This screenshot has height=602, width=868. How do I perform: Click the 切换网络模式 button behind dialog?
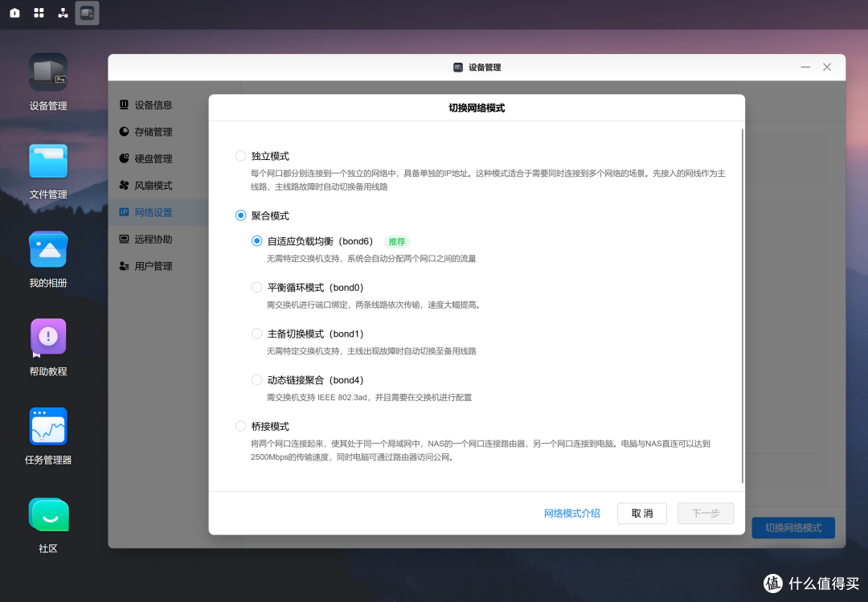click(x=793, y=528)
